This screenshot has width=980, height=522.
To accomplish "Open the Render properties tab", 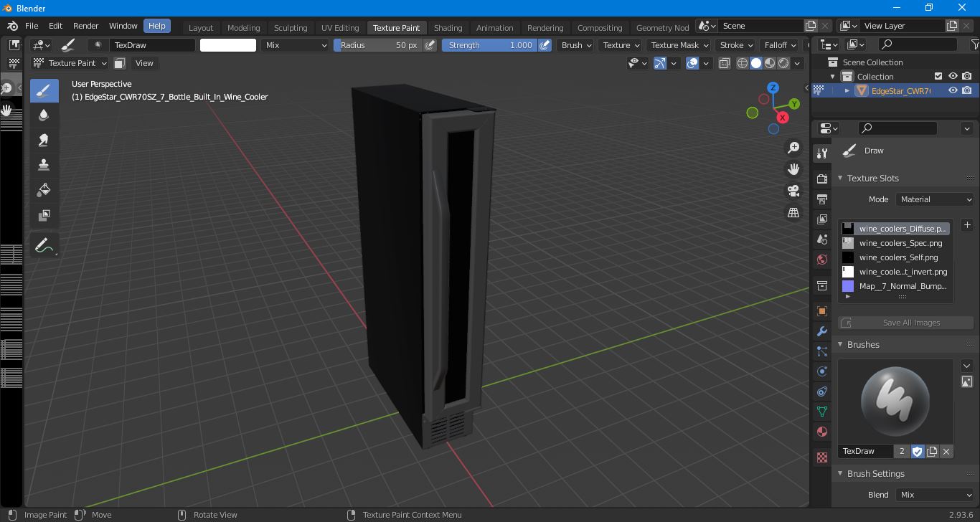I will (x=822, y=179).
